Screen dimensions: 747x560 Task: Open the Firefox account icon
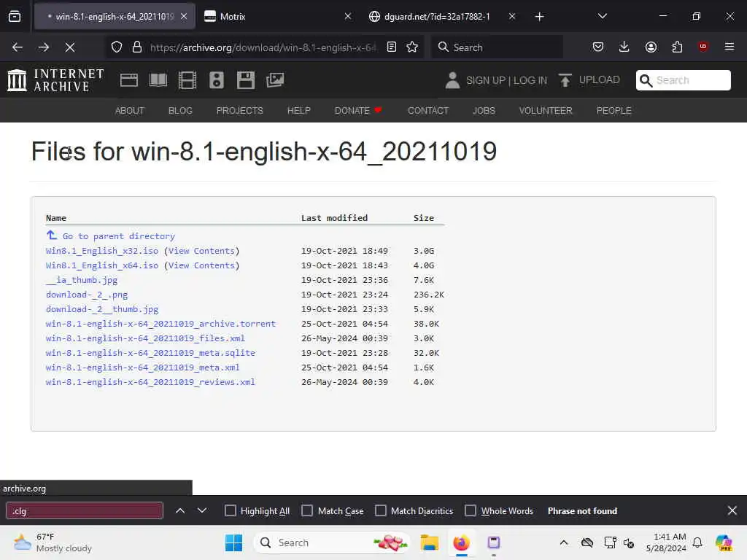click(651, 47)
